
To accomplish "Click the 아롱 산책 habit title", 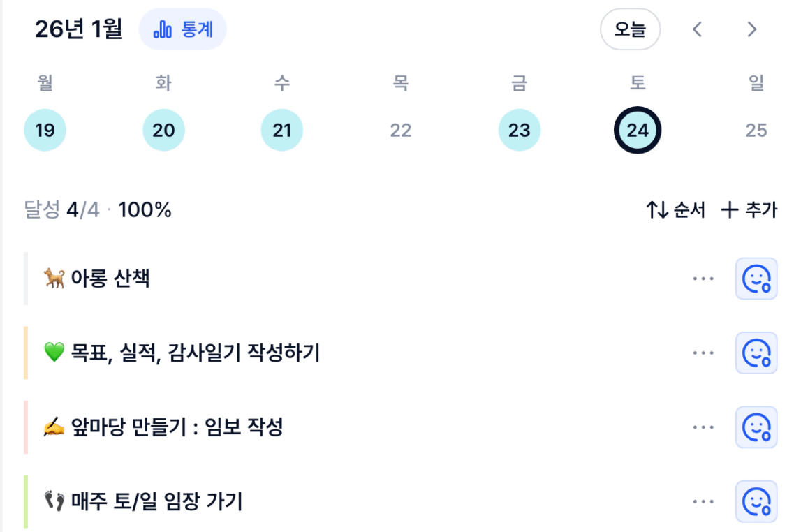I will point(110,279).
